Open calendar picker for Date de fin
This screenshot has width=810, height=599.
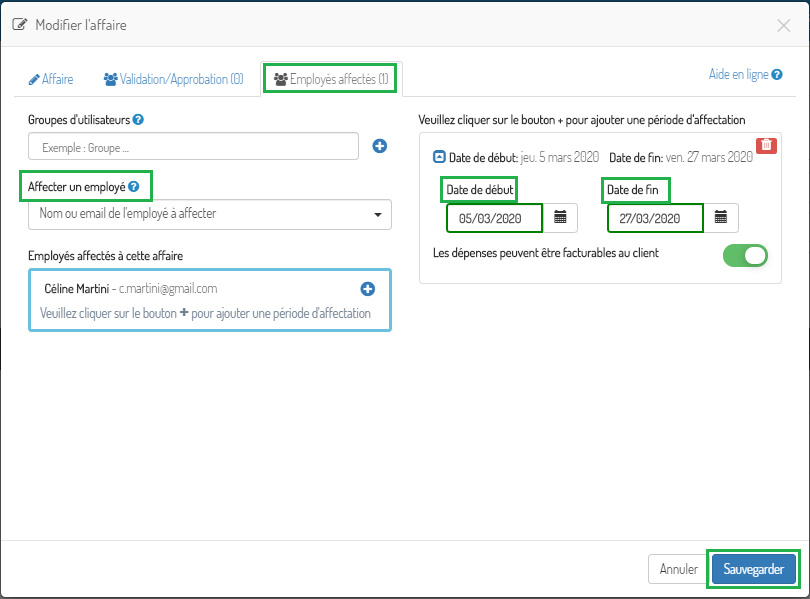tap(721, 218)
